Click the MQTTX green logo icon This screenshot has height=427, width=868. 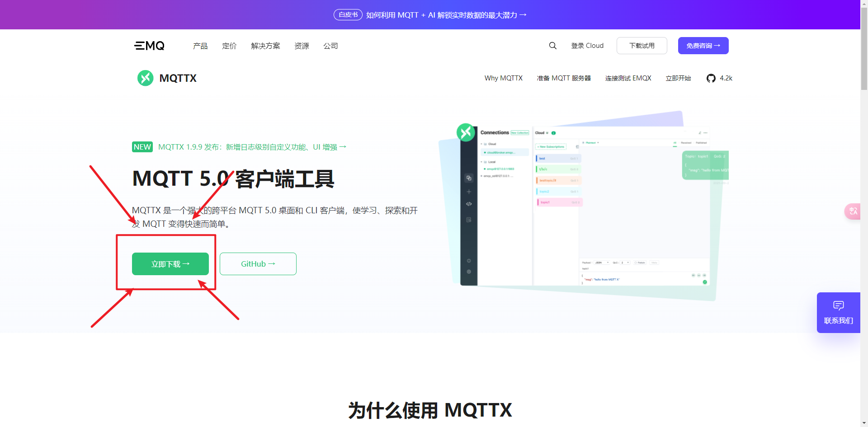pyautogui.click(x=146, y=78)
